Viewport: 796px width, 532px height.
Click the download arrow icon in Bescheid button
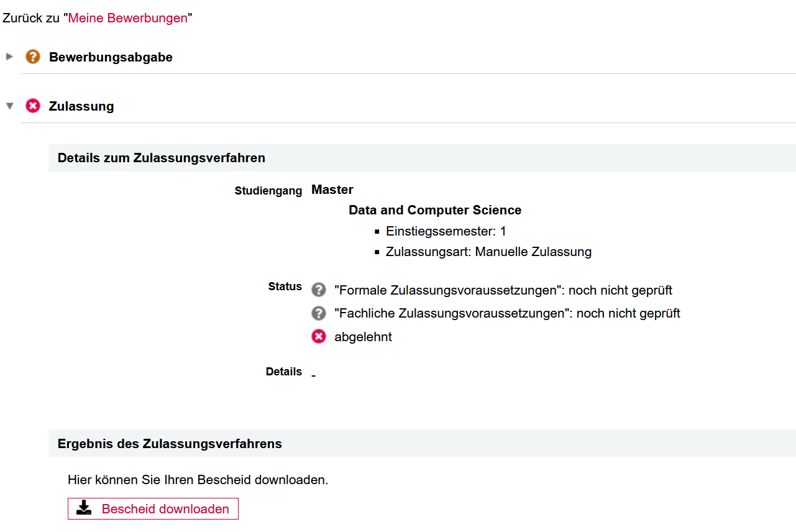84,508
